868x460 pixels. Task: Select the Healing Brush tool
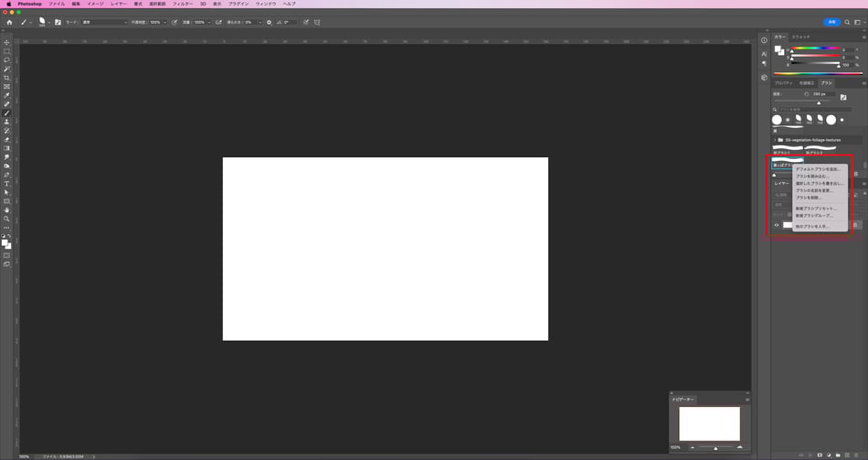click(x=6, y=104)
